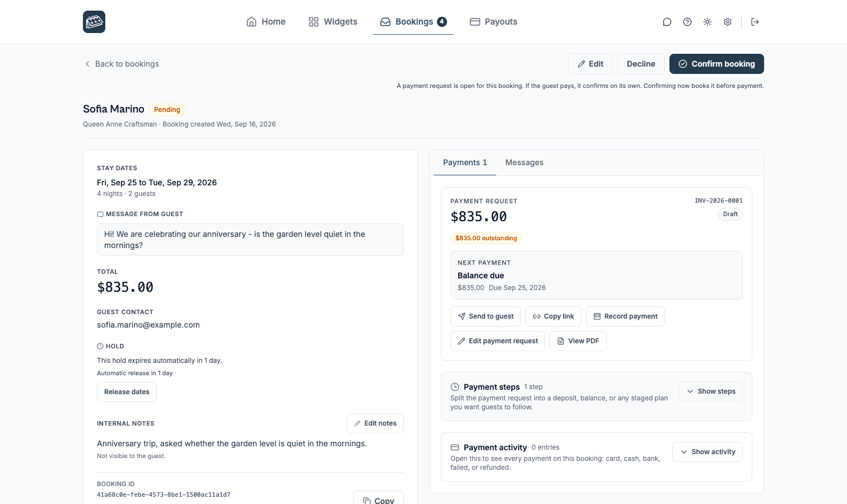Screen dimensions: 847x504
Task: Select the guest email sofia.marino@example.com
Action: 148,325
